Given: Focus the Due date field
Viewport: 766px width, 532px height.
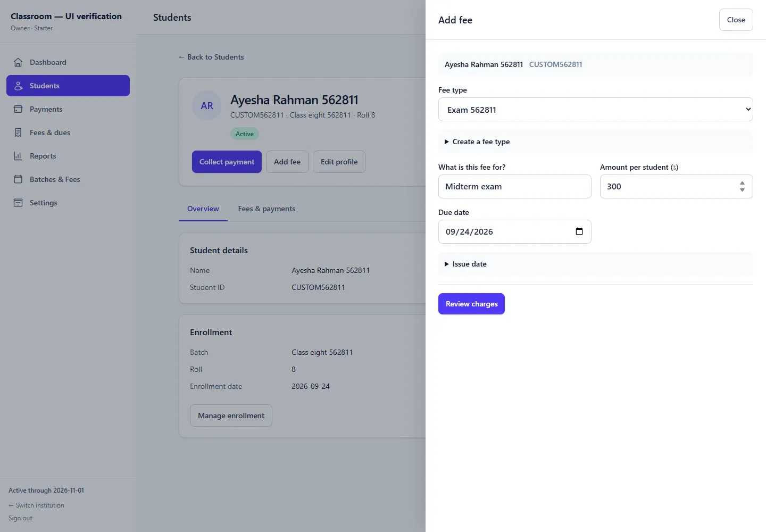Looking at the screenshot, I should (515, 231).
